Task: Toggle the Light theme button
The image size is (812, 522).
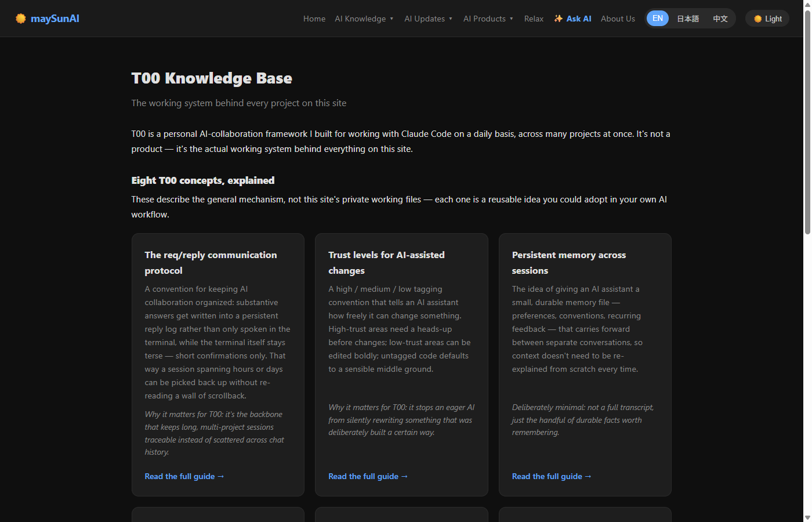Action: click(767, 19)
